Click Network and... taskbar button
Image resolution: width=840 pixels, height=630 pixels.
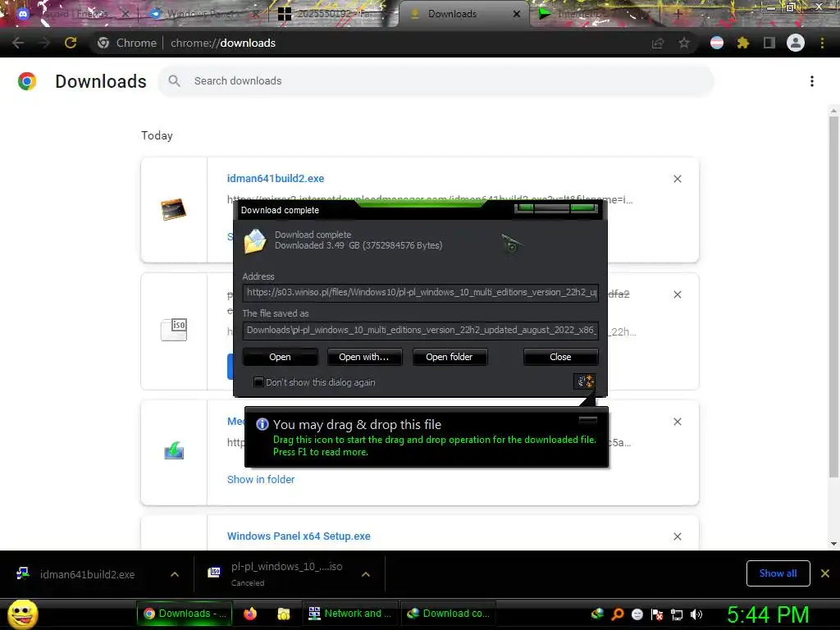[349, 614]
